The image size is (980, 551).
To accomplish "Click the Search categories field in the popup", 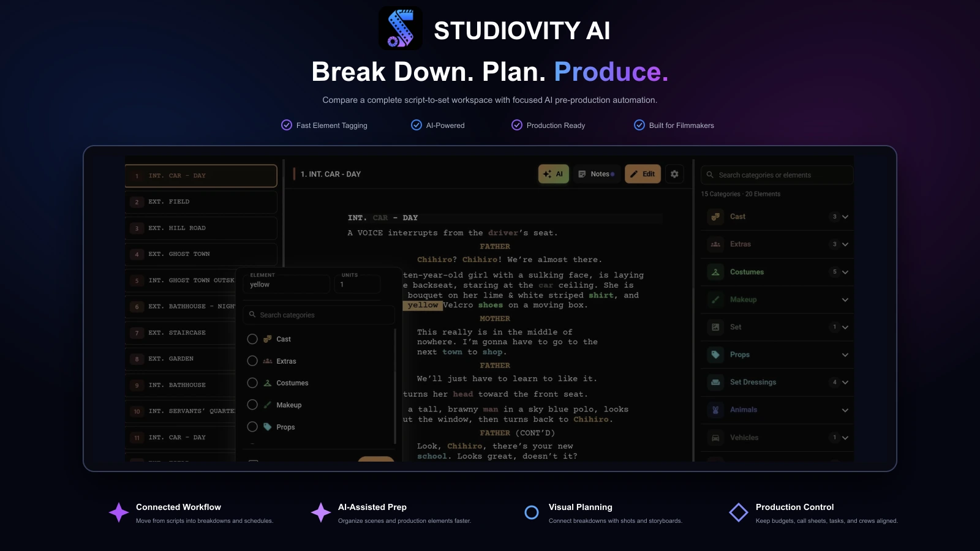I will (319, 315).
